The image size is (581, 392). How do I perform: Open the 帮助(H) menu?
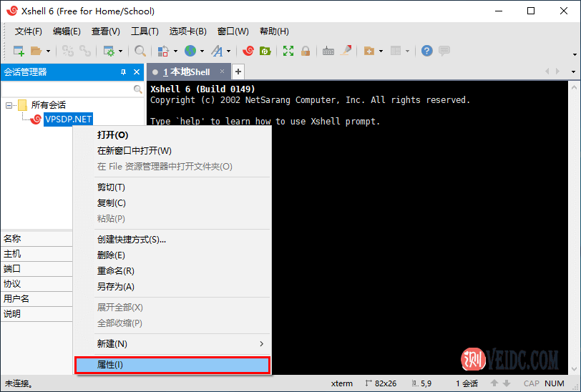coord(274,31)
